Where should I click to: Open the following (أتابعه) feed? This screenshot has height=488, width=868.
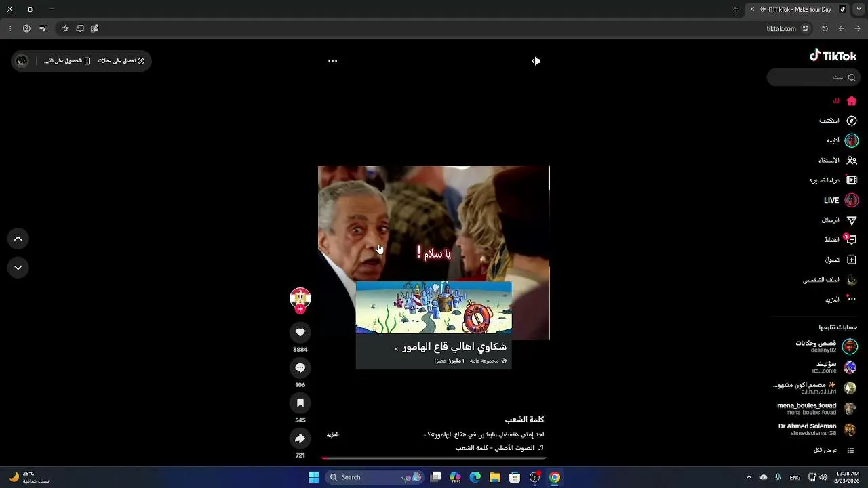842,140
